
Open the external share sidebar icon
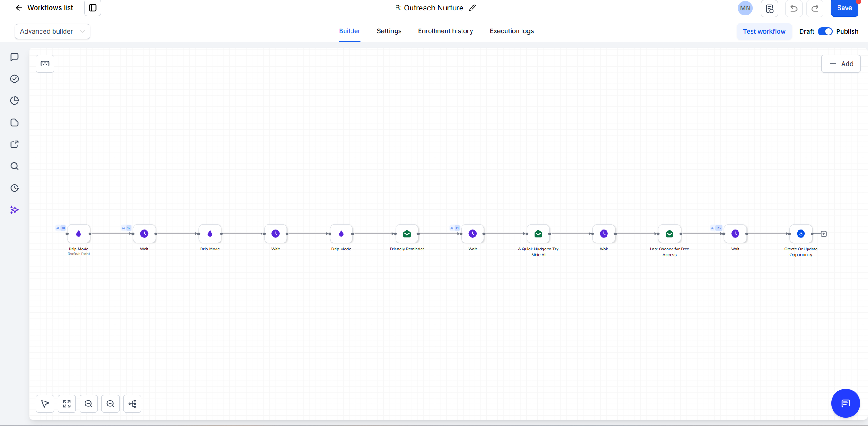tap(15, 144)
